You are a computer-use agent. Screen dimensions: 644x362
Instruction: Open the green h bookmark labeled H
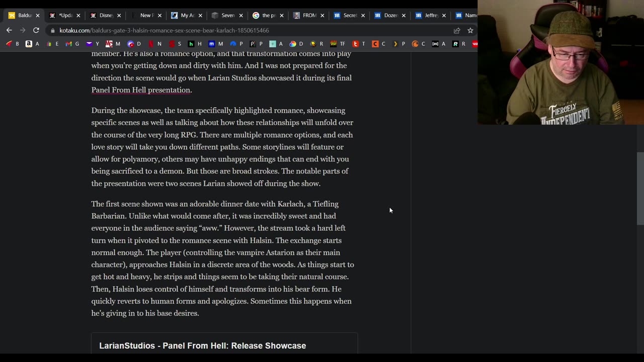195,44
